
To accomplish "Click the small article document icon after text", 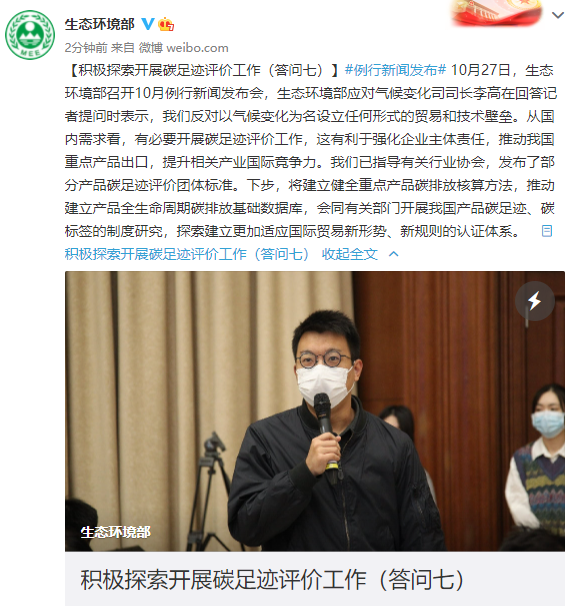I will pos(547,231).
